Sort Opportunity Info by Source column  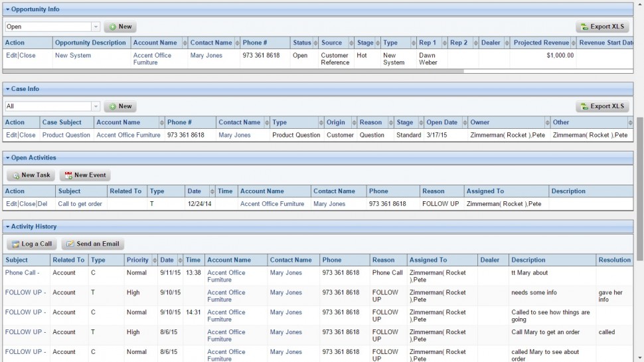point(351,43)
